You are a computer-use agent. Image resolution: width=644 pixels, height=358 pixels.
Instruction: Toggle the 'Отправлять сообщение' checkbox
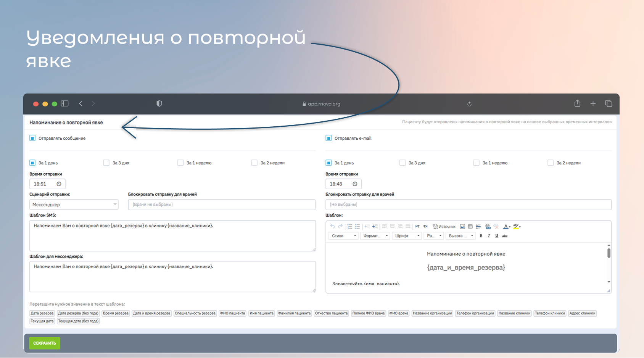click(32, 138)
